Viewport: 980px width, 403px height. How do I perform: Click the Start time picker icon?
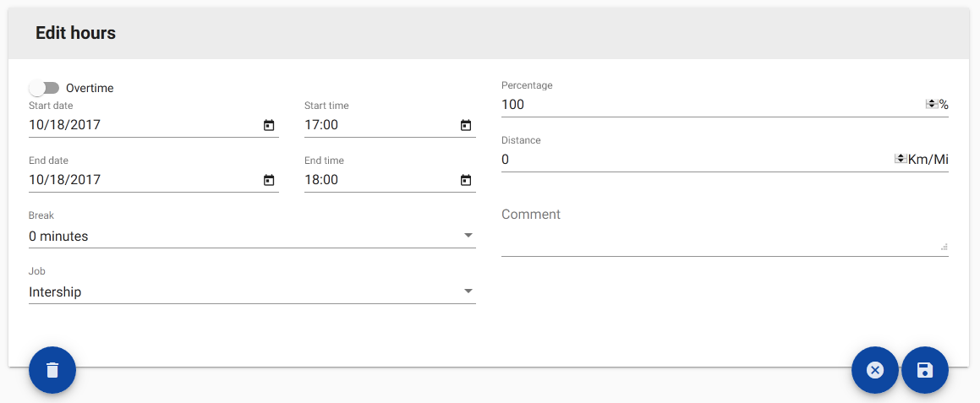click(x=466, y=125)
